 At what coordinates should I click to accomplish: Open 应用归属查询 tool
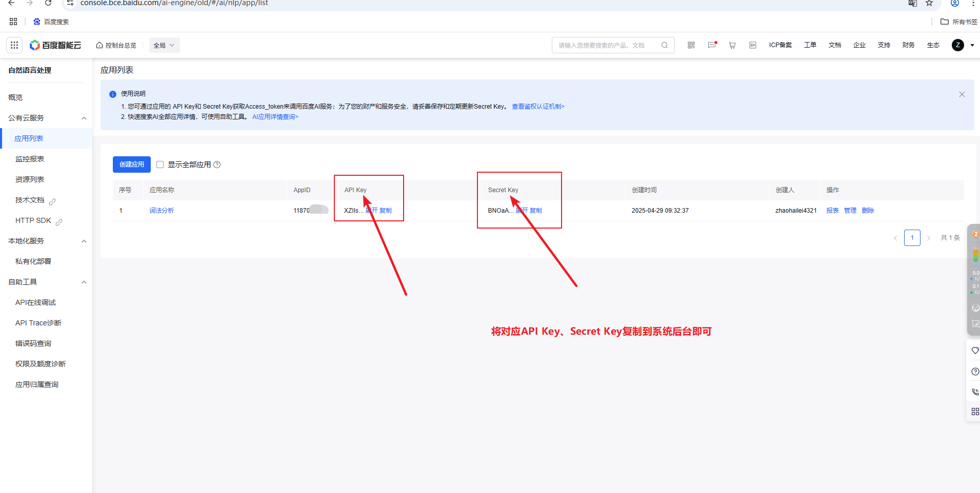pyautogui.click(x=37, y=384)
